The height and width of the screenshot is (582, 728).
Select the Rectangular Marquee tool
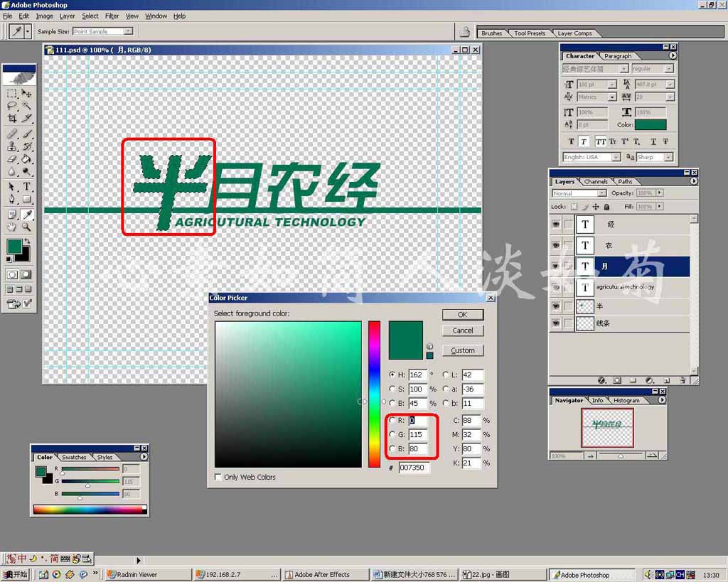[12, 93]
